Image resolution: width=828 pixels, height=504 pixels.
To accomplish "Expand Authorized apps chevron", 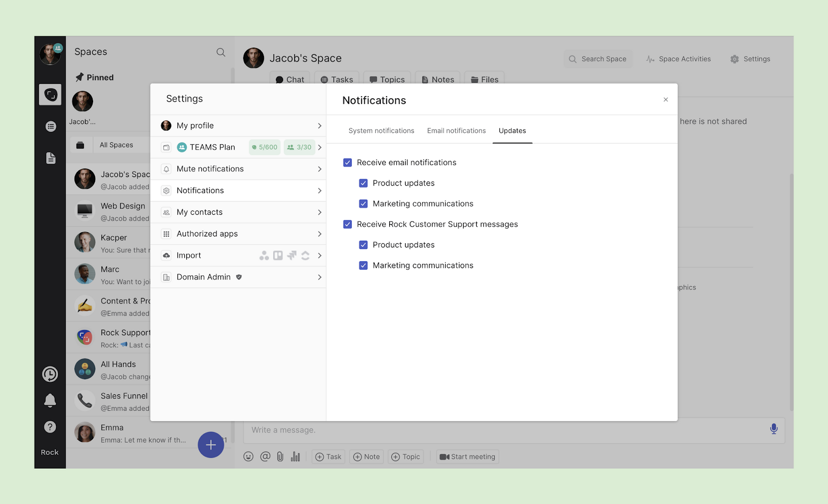I will pos(319,234).
